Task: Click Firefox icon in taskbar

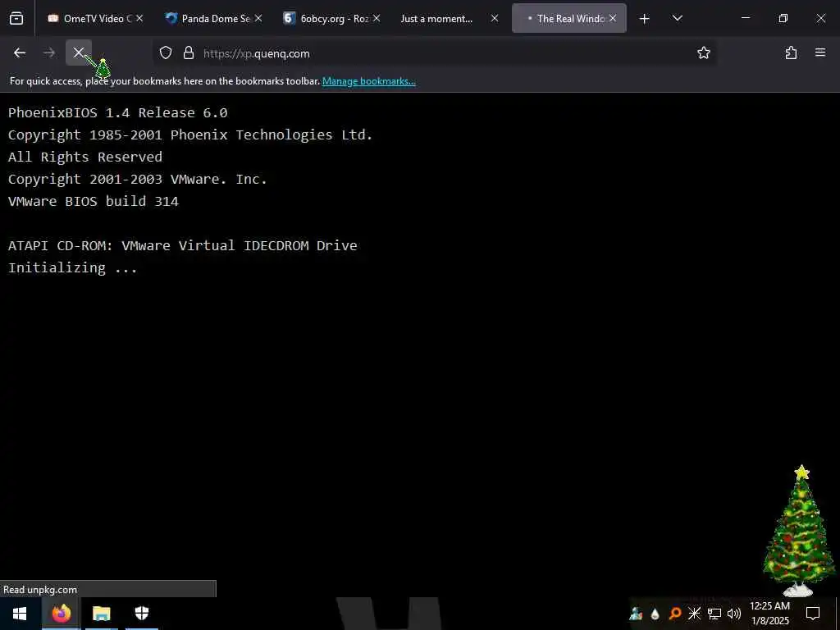Action: (x=61, y=614)
